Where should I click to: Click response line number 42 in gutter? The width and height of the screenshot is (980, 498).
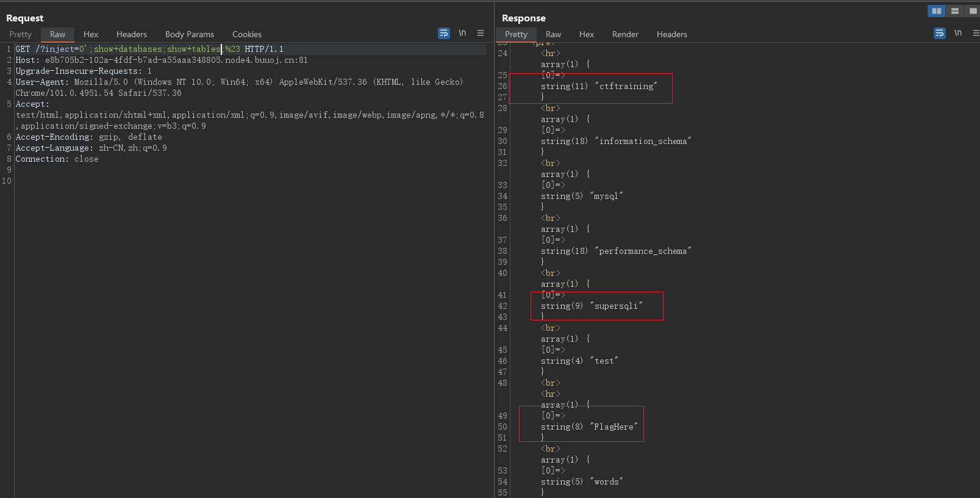click(503, 306)
